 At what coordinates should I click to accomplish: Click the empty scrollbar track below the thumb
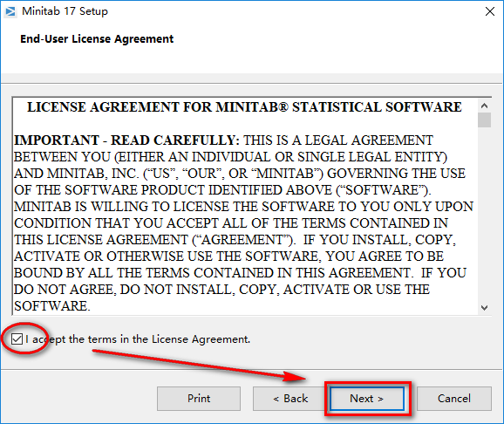pos(485,215)
